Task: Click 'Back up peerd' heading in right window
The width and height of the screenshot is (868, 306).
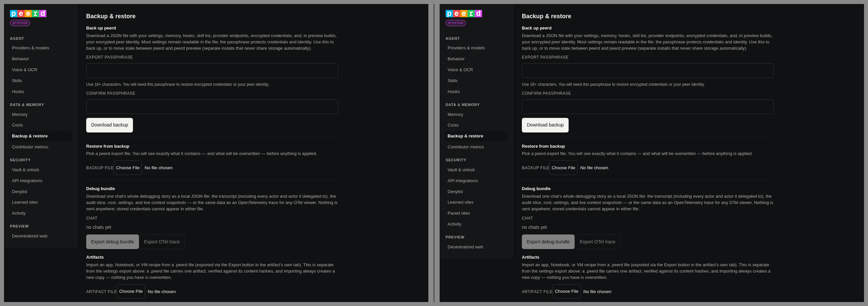Action: [537, 28]
